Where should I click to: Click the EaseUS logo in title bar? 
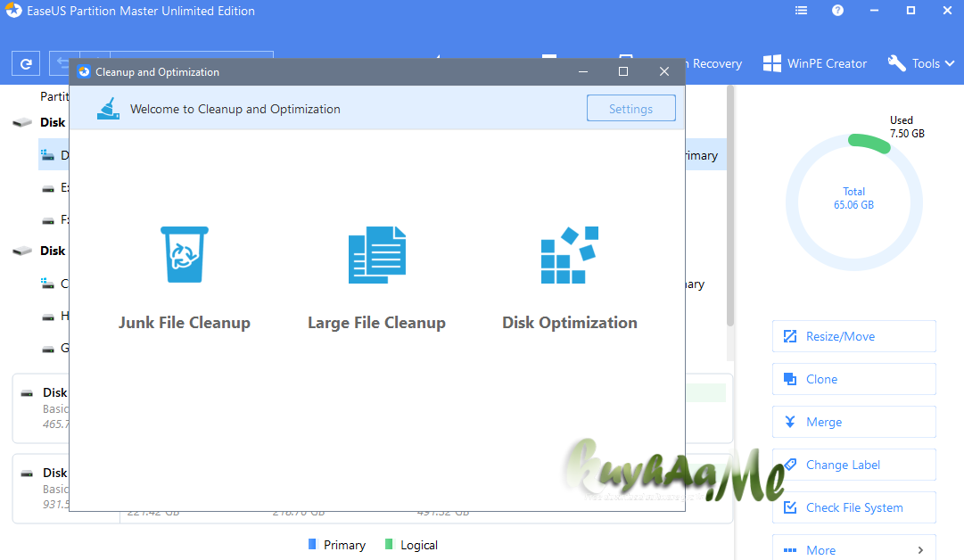click(x=13, y=11)
